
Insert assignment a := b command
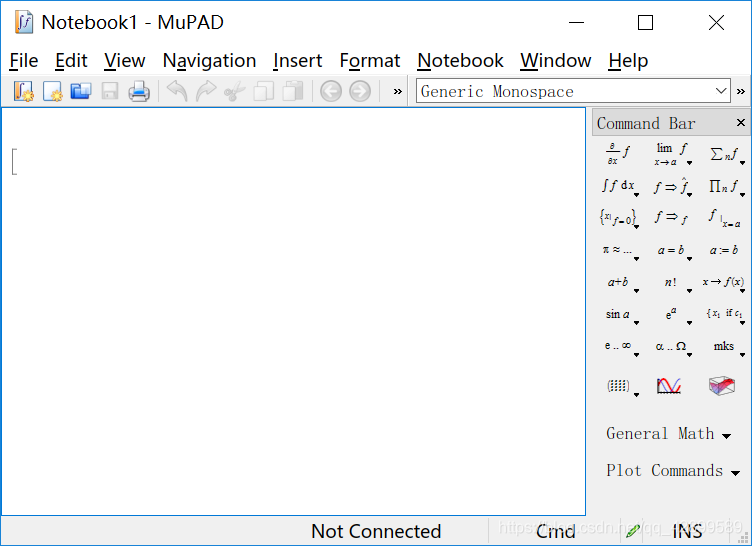[x=724, y=250]
